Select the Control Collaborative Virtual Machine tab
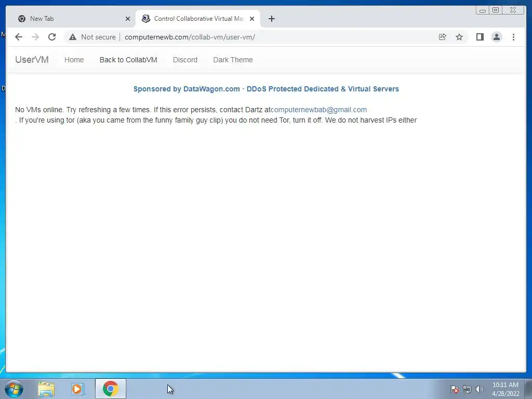 [x=198, y=19]
